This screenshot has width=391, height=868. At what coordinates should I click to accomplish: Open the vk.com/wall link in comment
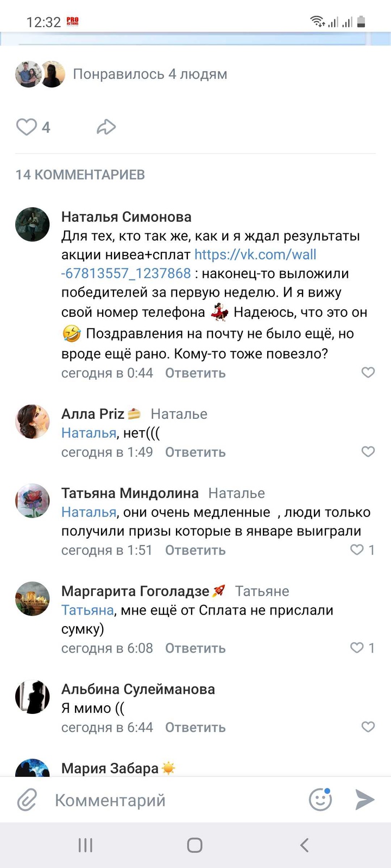click(255, 255)
